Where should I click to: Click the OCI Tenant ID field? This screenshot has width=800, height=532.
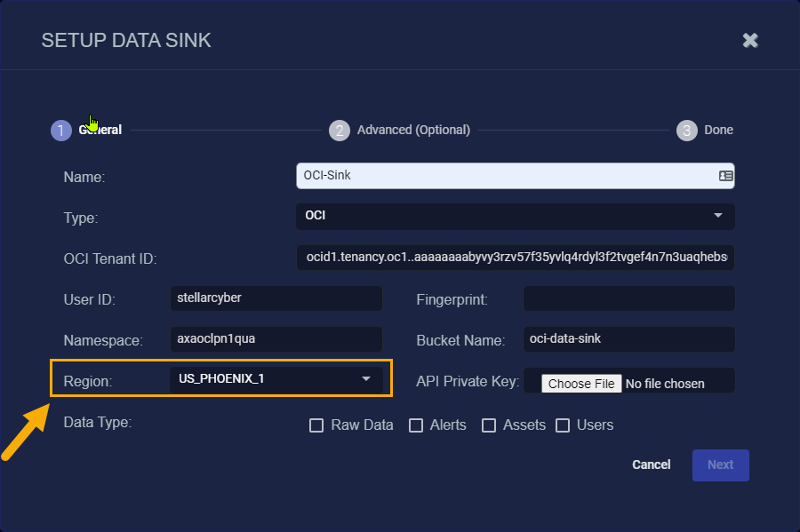(x=516, y=258)
